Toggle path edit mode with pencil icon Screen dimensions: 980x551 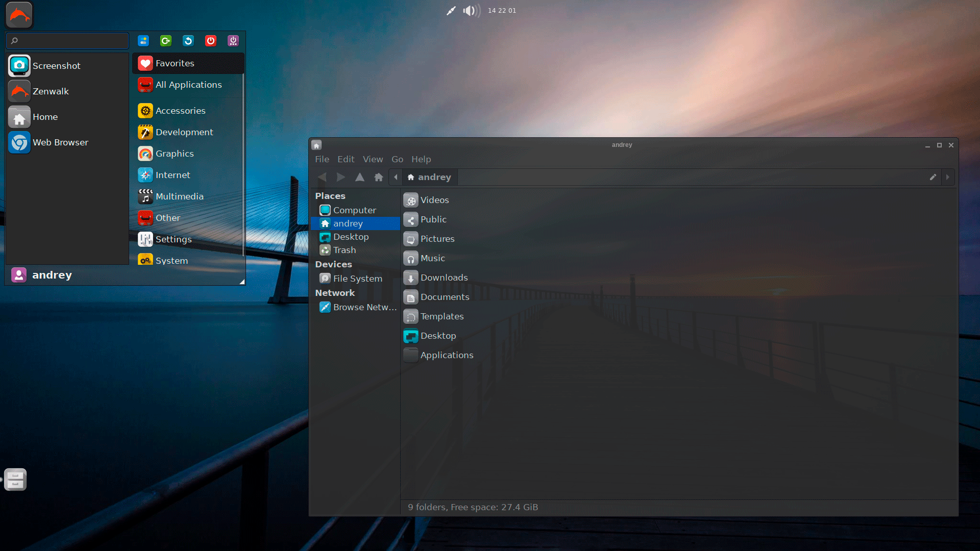(x=933, y=177)
